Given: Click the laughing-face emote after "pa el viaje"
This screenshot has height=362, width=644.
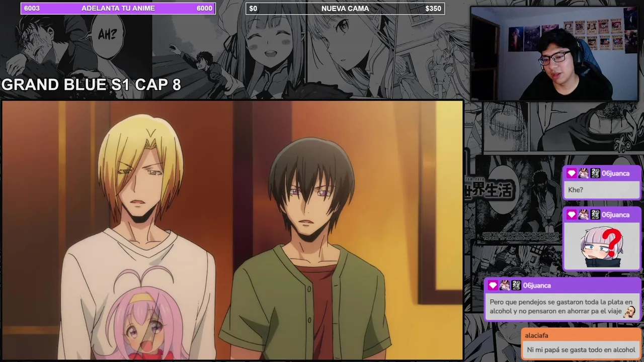Looking at the screenshot, I should (x=629, y=312).
